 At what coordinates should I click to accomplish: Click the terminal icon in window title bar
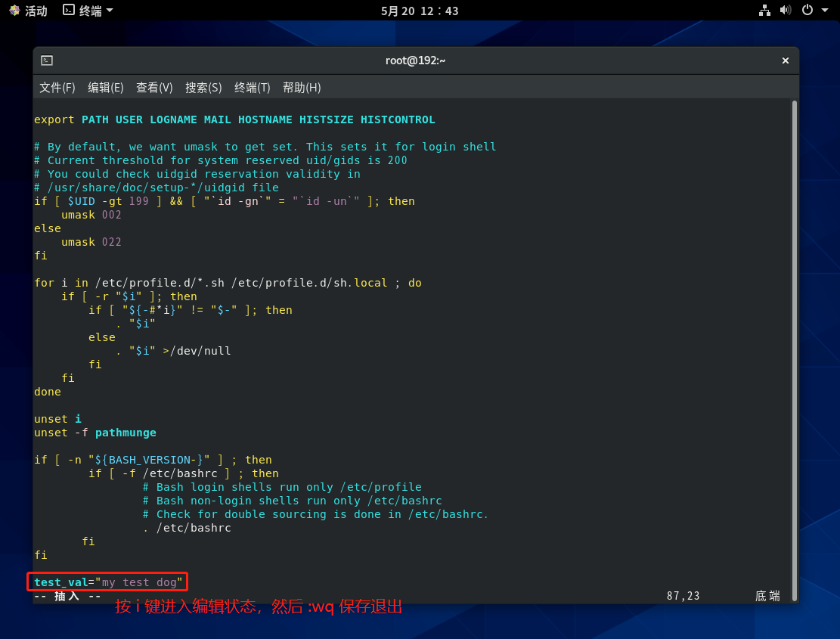tap(47, 60)
